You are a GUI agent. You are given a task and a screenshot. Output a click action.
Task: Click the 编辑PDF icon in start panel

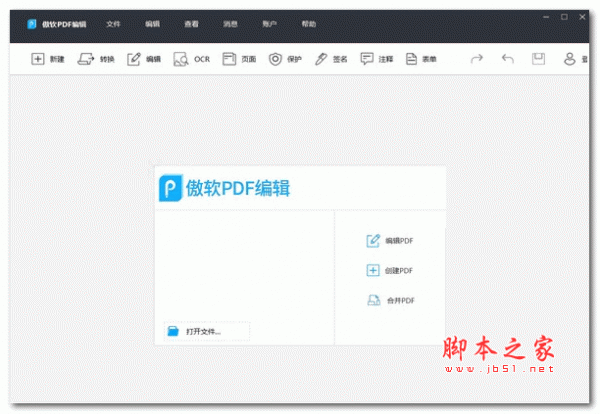click(x=373, y=241)
